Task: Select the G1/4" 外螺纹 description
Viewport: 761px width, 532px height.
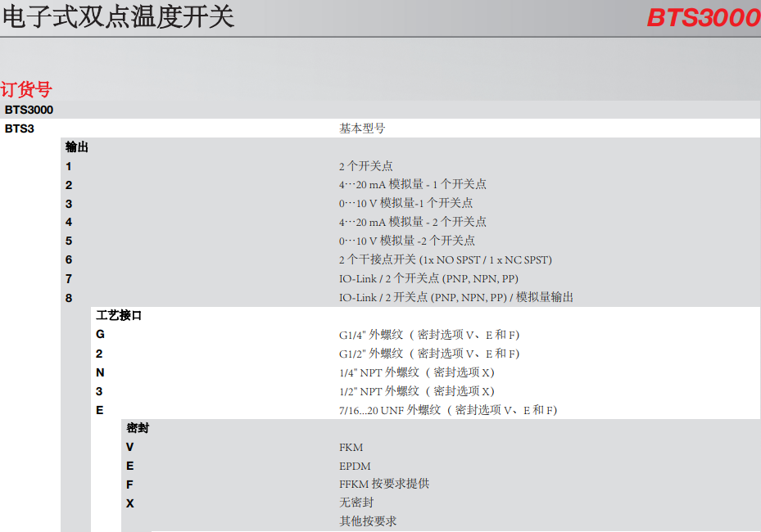Action: 429,335
